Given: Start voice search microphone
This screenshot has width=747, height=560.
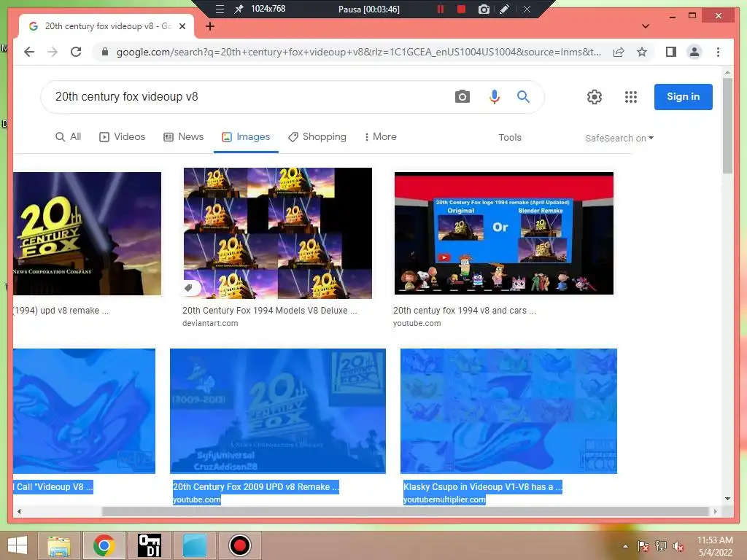Looking at the screenshot, I should pyautogui.click(x=495, y=97).
